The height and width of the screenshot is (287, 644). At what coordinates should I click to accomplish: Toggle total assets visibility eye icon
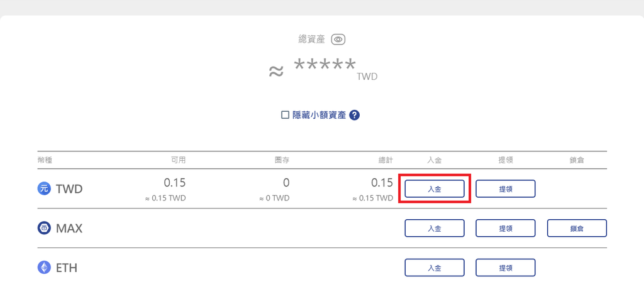pyautogui.click(x=338, y=40)
